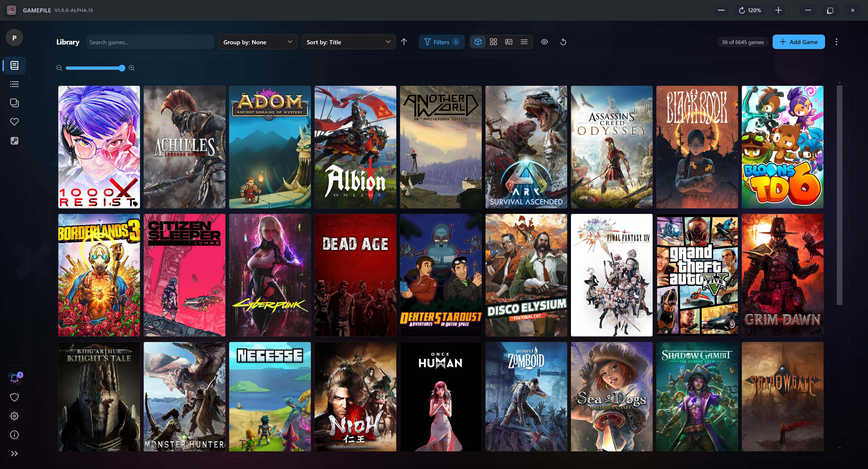This screenshot has width=868, height=469.
Task: Adjust cover size slider handle
Action: tap(122, 68)
